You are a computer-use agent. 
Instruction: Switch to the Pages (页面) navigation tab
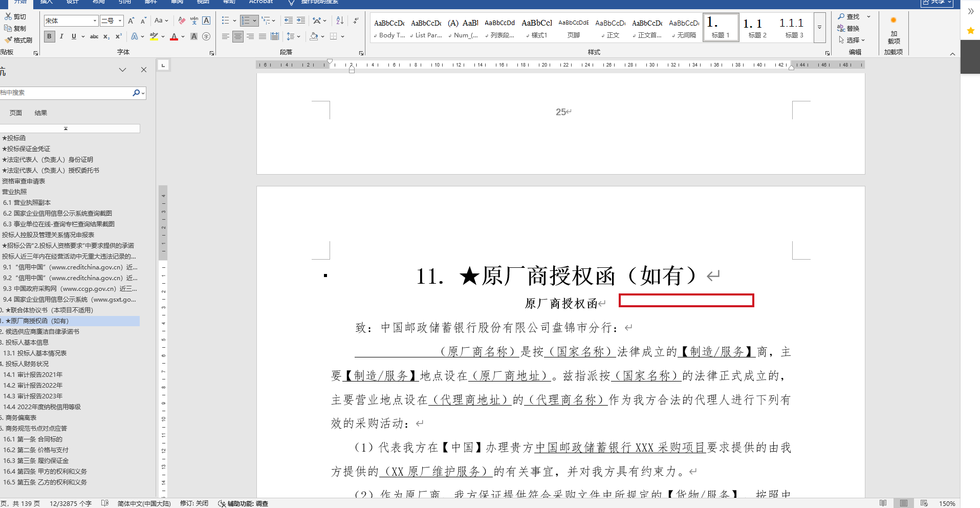coord(16,113)
